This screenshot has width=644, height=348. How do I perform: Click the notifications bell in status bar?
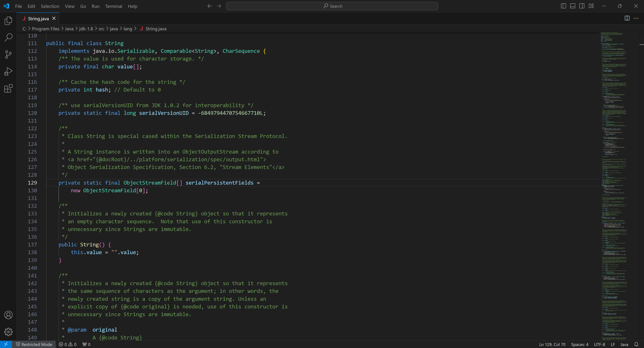pyautogui.click(x=636, y=344)
